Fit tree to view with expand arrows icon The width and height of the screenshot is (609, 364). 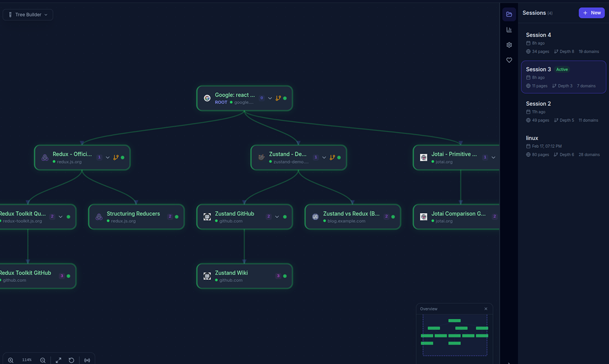coord(58,360)
